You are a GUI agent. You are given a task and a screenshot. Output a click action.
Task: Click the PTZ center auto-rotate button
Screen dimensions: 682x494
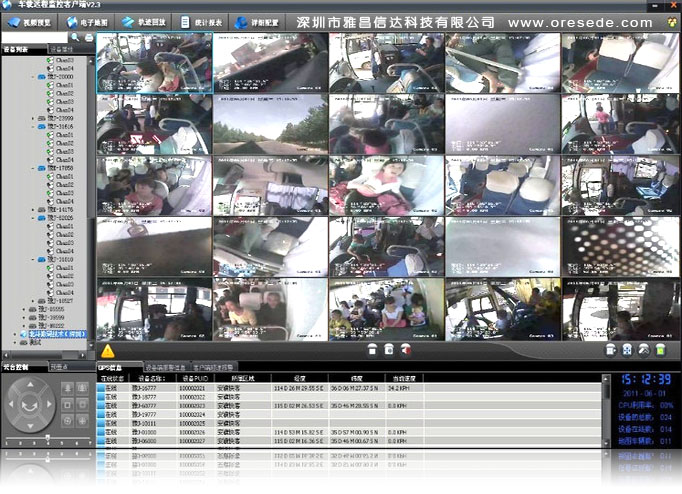coord(30,407)
